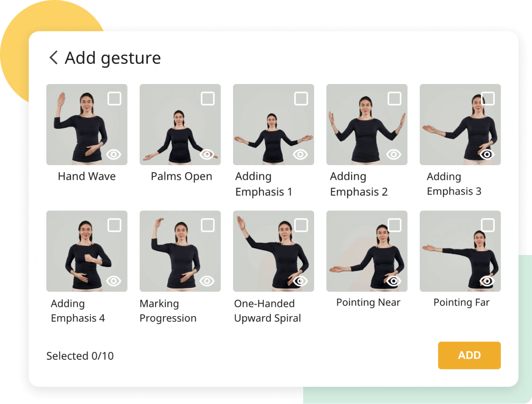Select the Palms Open checkbox
This screenshot has width=532, height=404.
(208, 98)
